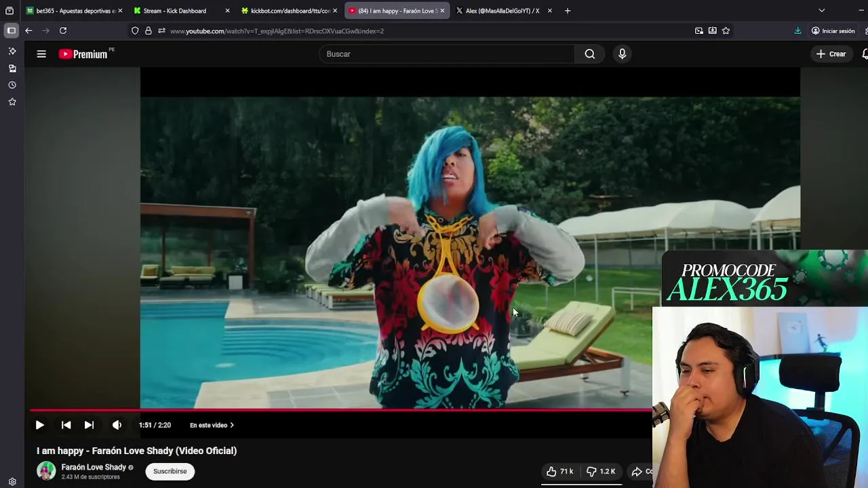Screen dimensions: 868x488
Task: Play the video with the play button
Action: 39,425
